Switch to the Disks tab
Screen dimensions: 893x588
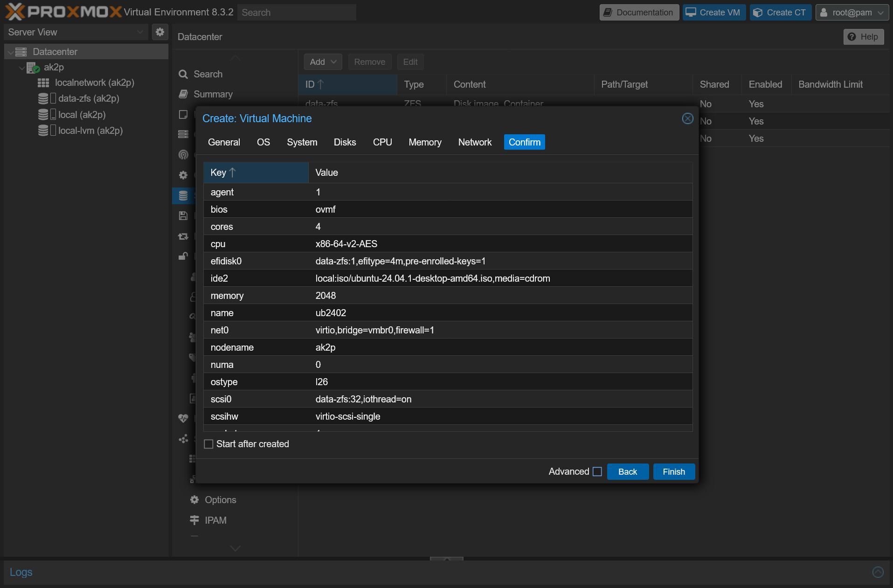pyautogui.click(x=345, y=142)
